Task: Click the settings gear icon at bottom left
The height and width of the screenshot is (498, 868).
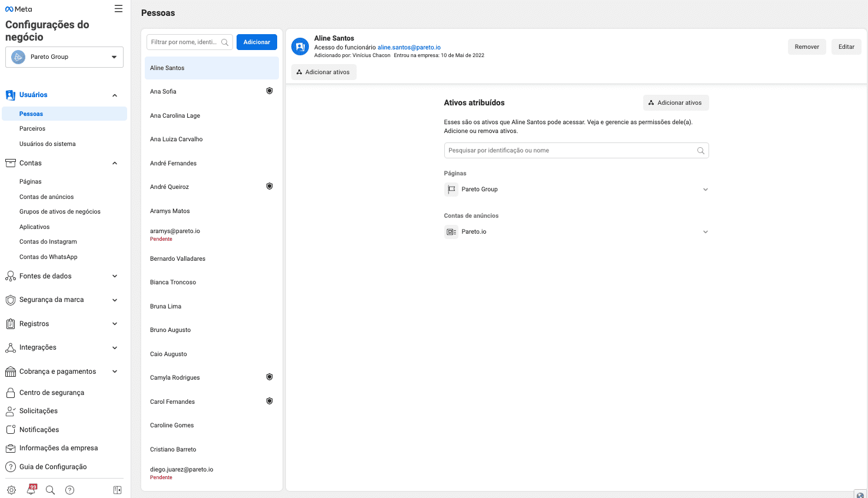Action: pos(11,490)
